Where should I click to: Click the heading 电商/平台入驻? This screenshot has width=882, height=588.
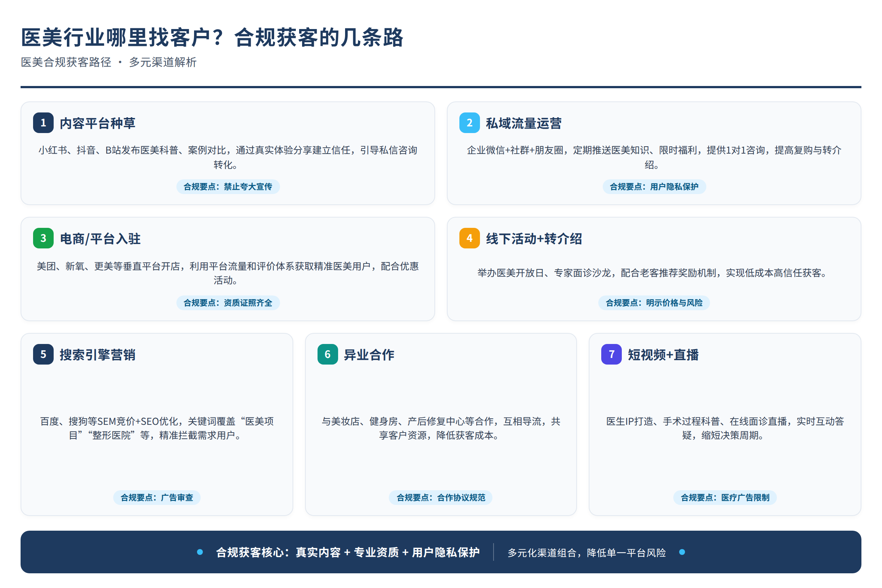click(x=100, y=239)
